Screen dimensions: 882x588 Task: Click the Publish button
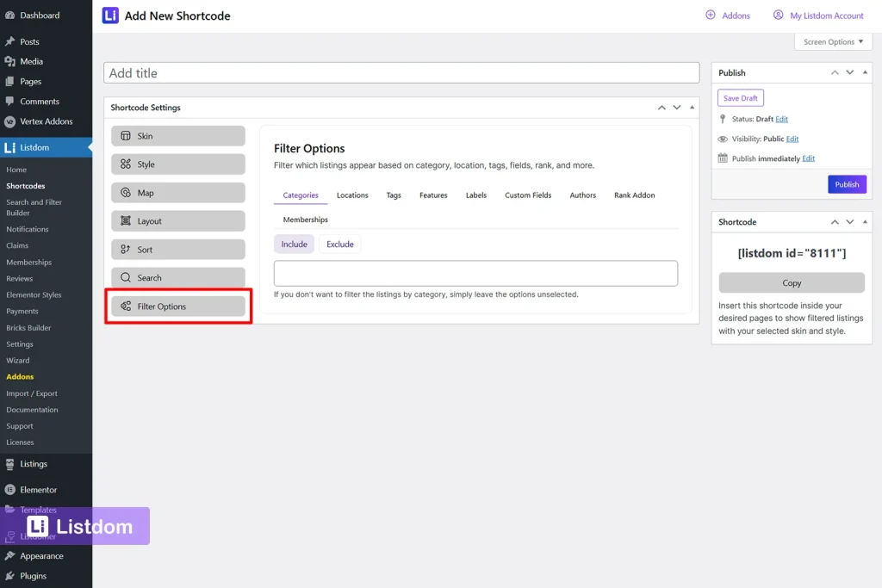(847, 183)
